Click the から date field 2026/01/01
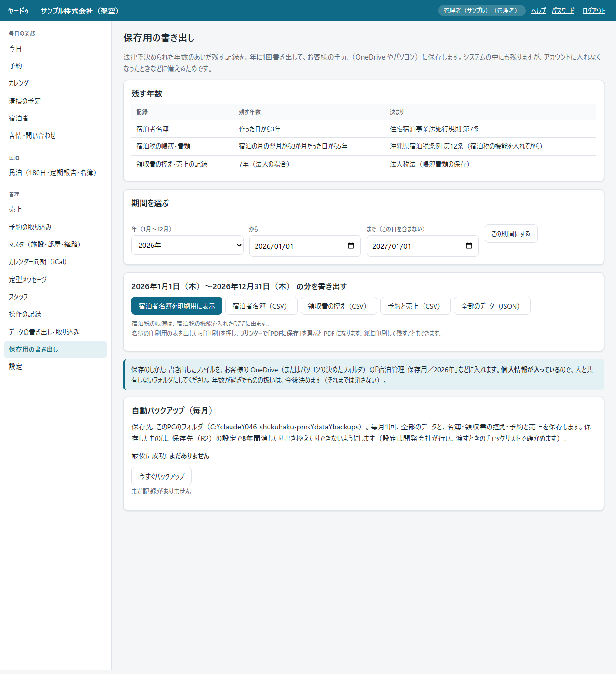616x674 pixels. pyautogui.click(x=305, y=246)
